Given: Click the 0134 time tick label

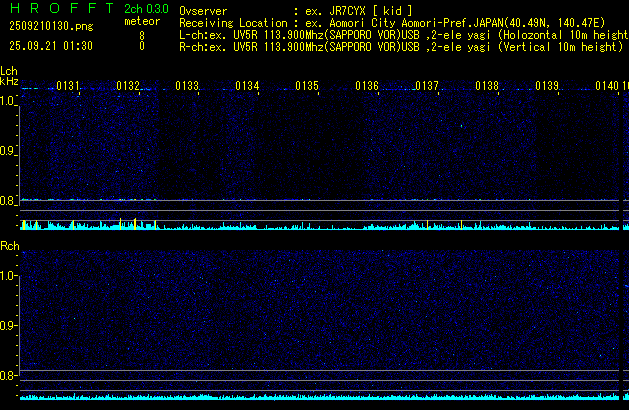Looking at the screenshot, I should [247, 87].
